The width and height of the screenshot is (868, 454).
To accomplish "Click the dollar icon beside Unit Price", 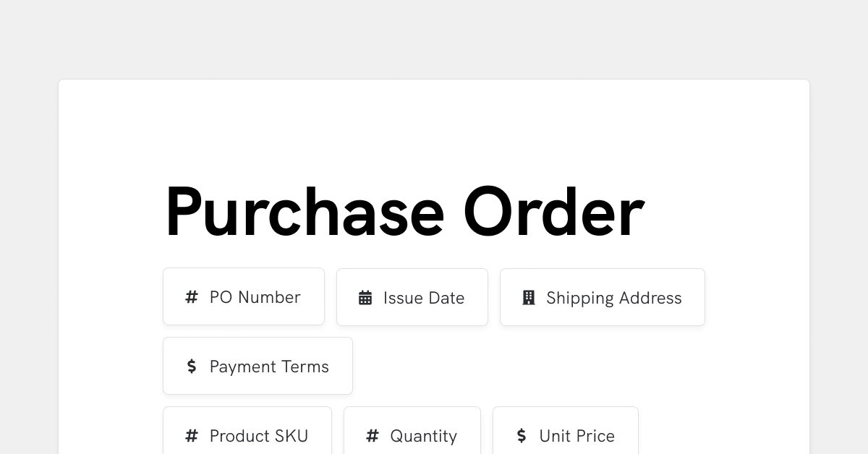I will click(x=522, y=436).
